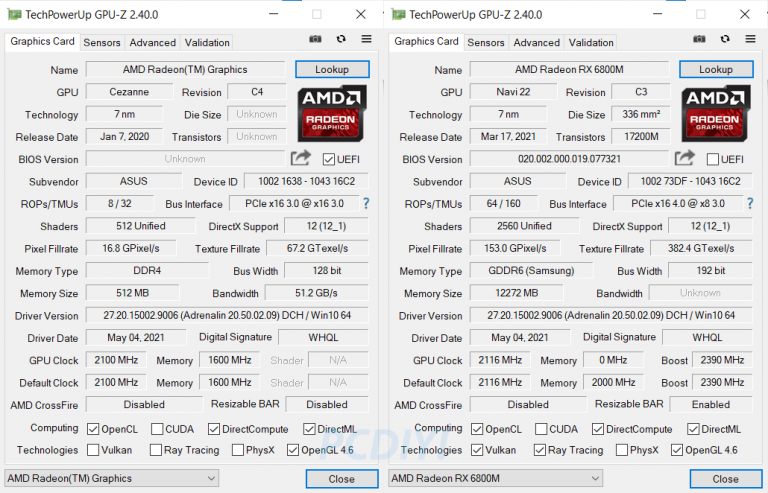Open hamburger menu in RX 6800M window
The width and height of the screenshot is (768, 493).
point(750,39)
